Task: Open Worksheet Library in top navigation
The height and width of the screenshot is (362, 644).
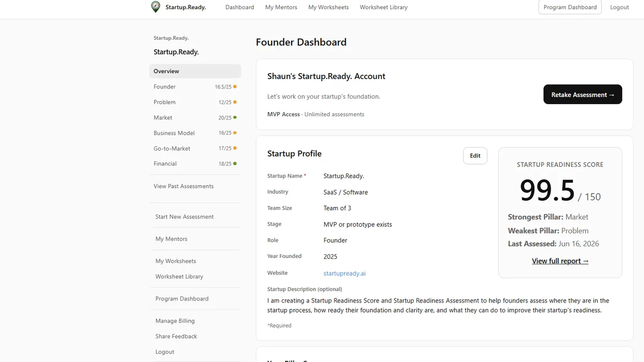Action: 384,8
